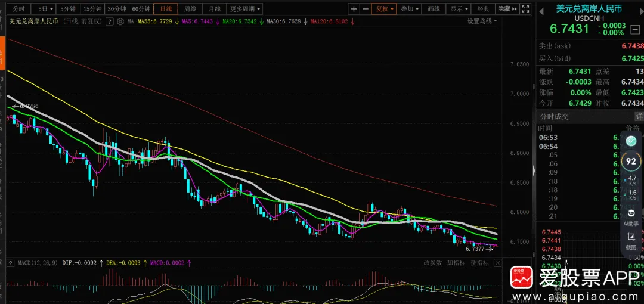This screenshot has width=644, height=304.
Task: Click the 截图 screenshot tool
Action: [631, 241]
